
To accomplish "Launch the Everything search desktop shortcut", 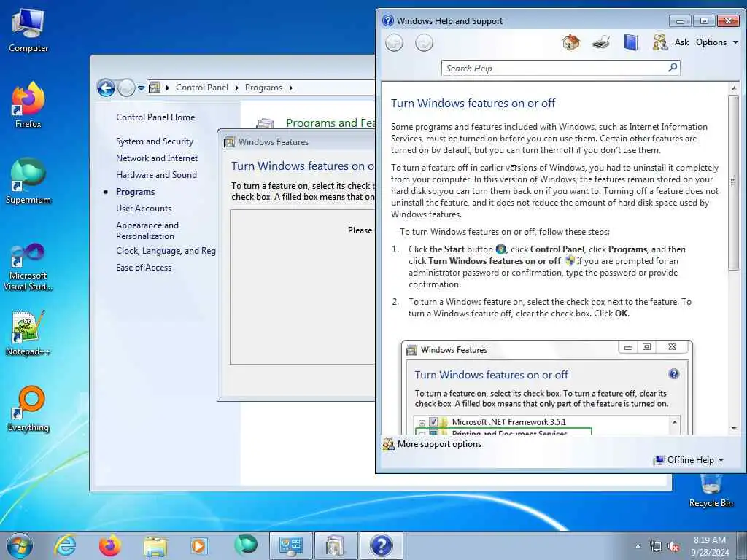I will point(28,408).
